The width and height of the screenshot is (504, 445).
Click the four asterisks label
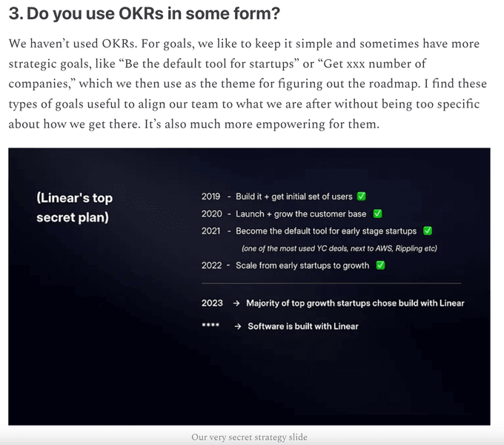pyautogui.click(x=210, y=326)
